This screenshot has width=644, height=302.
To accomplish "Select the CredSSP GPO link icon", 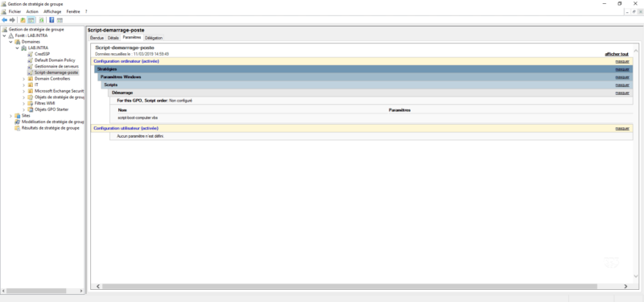I will click(30, 54).
